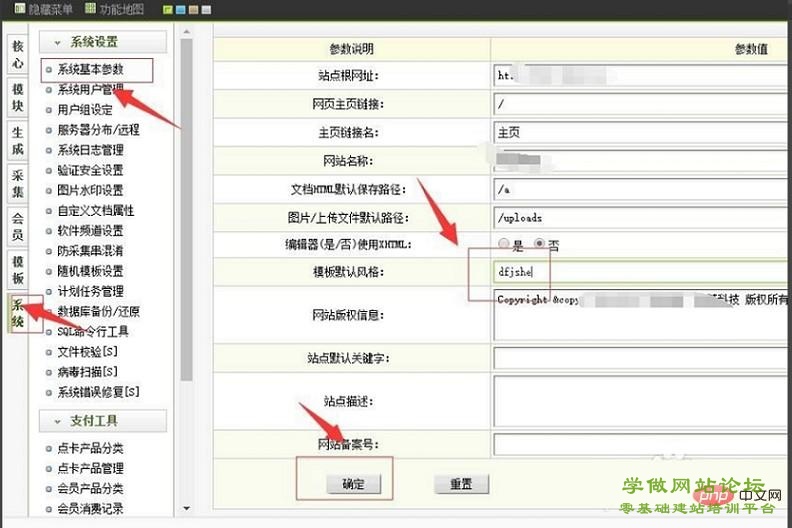Click the 图片/上传文件默认路径 input field
The width and height of the screenshot is (792, 528).
click(x=642, y=218)
